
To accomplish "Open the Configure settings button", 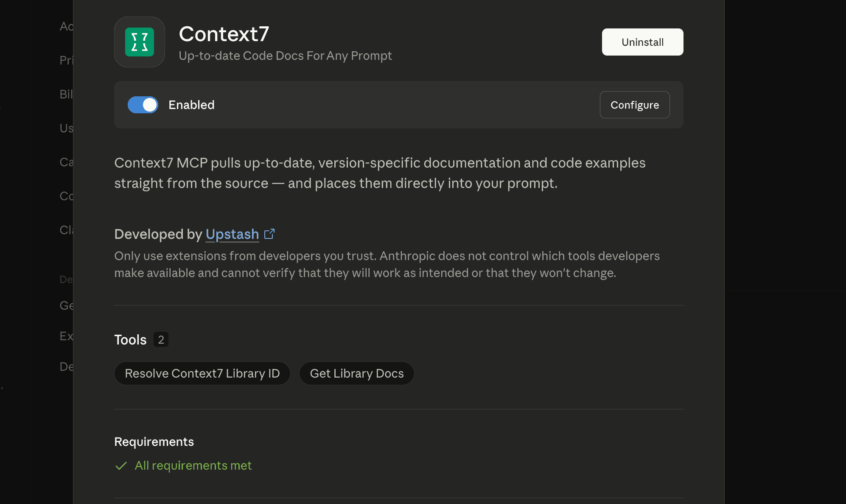I will click(x=634, y=105).
